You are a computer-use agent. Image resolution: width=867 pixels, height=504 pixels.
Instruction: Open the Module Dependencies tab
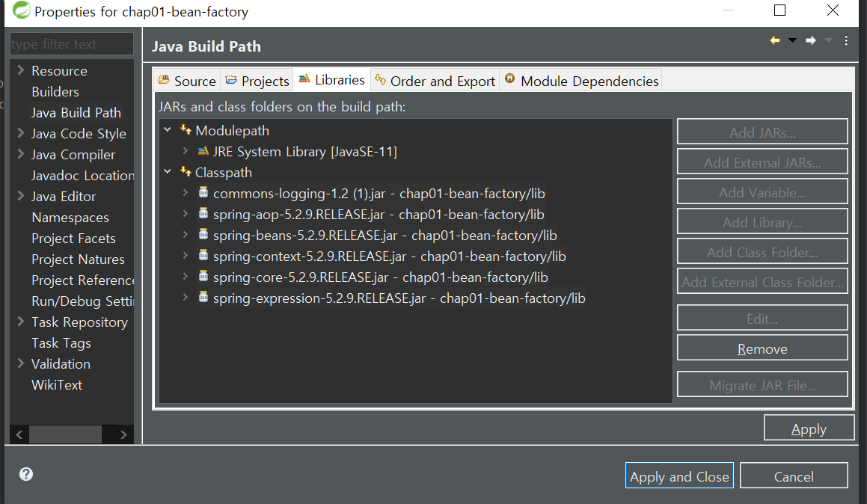(x=582, y=81)
